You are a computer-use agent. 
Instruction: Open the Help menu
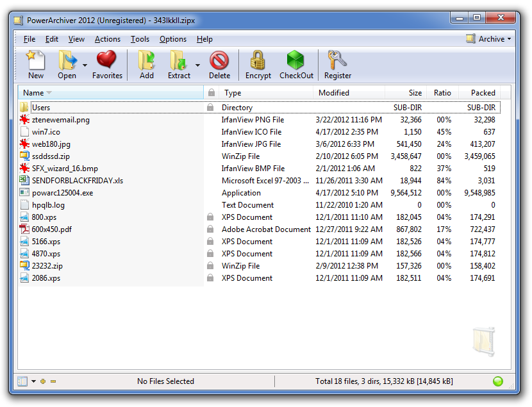(x=204, y=39)
